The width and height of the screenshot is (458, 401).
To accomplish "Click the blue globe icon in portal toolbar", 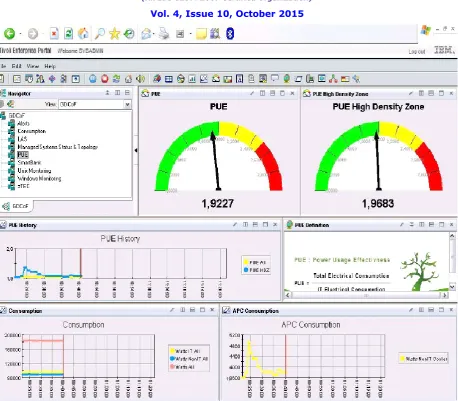I will pyautogui.click(x=93, y=79).
